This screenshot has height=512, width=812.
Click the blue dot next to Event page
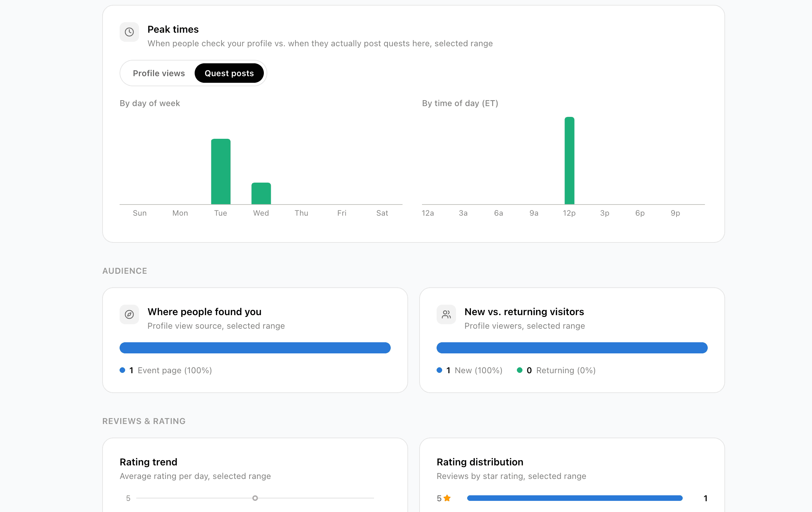(x=122, y=370)
